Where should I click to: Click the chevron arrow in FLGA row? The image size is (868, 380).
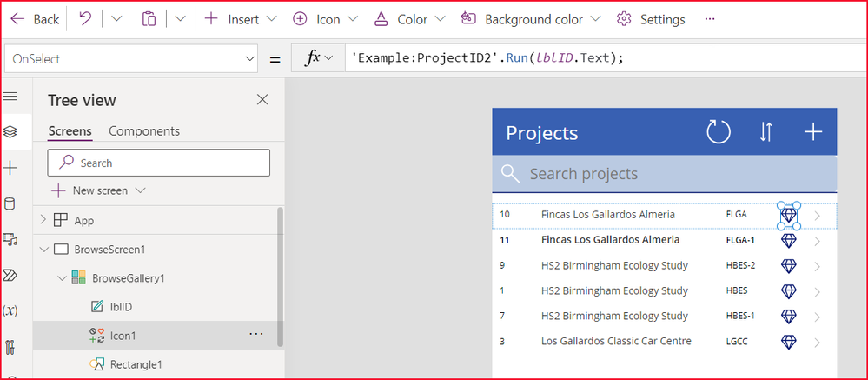pyautogui.click(x=818, y=216)
